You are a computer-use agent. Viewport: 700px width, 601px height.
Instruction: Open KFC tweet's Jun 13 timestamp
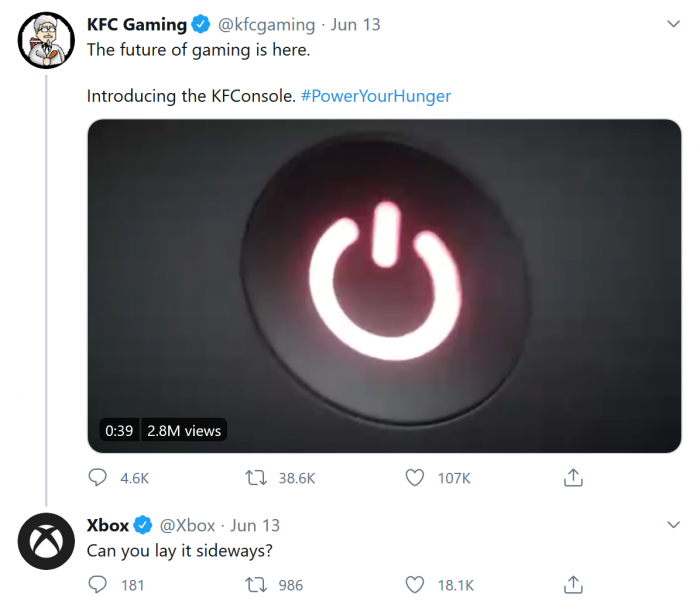[355, 24]
